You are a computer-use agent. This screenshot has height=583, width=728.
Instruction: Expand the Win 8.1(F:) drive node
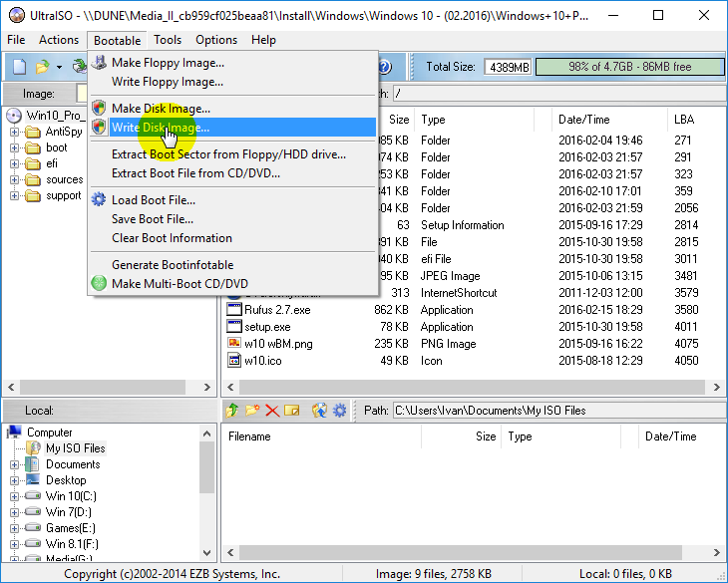[14, 544]
